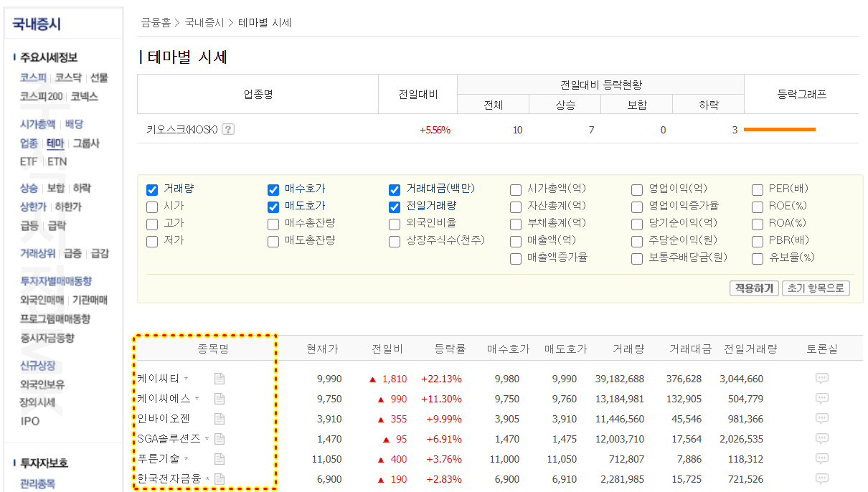Viewport: 868px width, 492px height.
Task: Click the 초기 항목으로 reset button
Action: pyautogui.click(x=816, y=288)
